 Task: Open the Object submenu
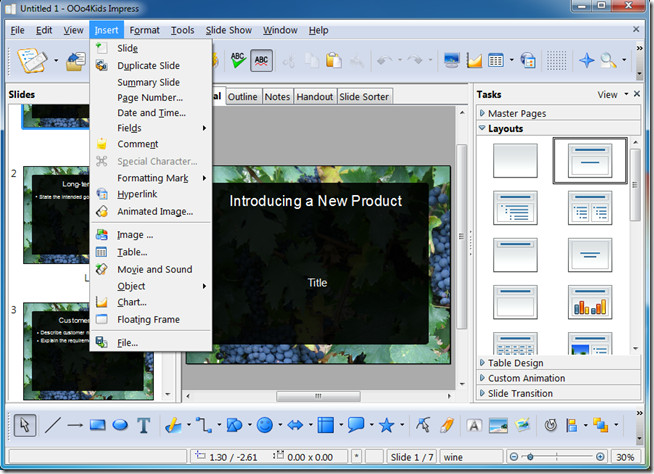coord(151,286)
